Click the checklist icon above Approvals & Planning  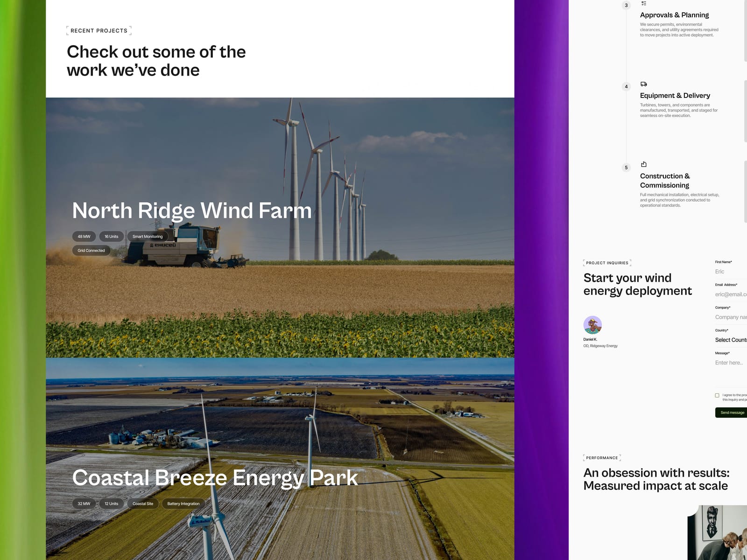point(643,3)
